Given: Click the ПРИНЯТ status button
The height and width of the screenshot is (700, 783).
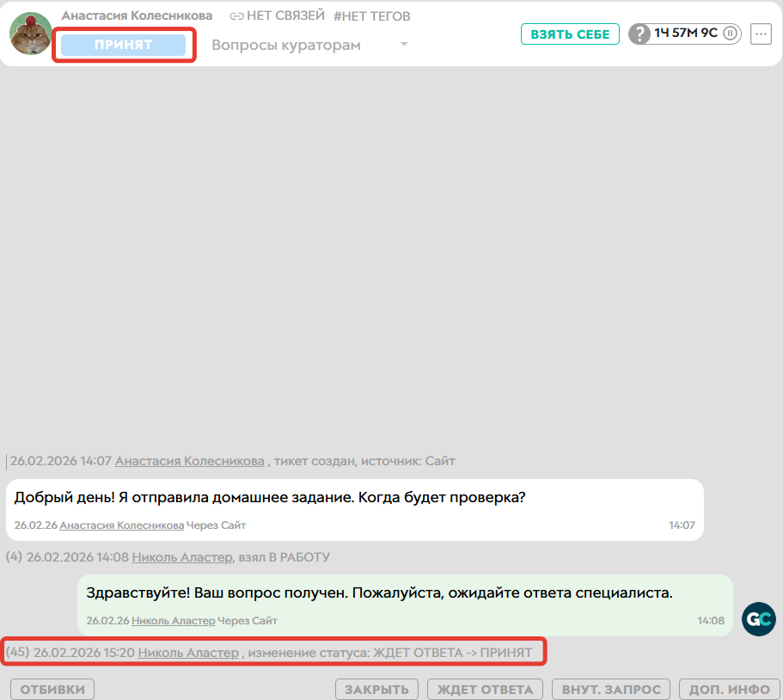Looking at the screenshot, I should click(123, 45).
